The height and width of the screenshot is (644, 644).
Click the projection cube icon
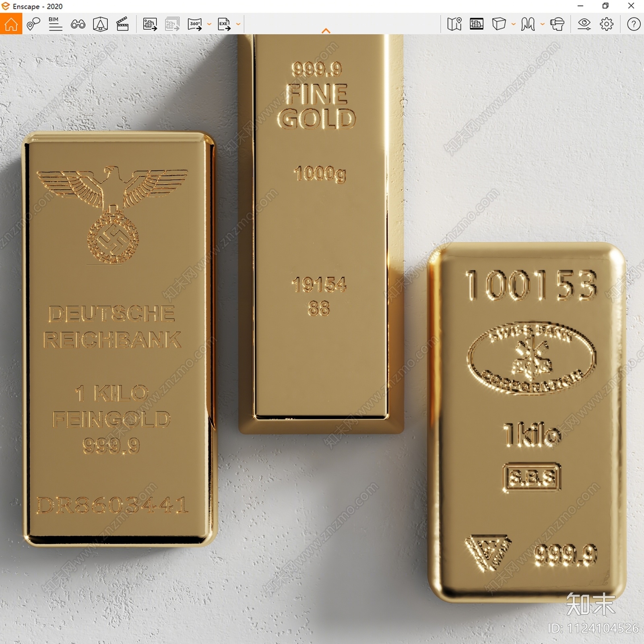(499, 24)
